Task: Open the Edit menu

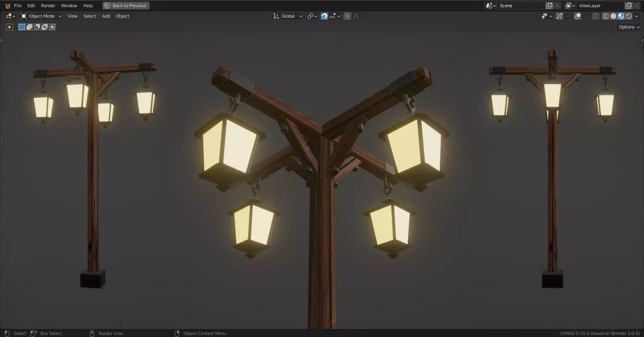Action: pos(31,6)
